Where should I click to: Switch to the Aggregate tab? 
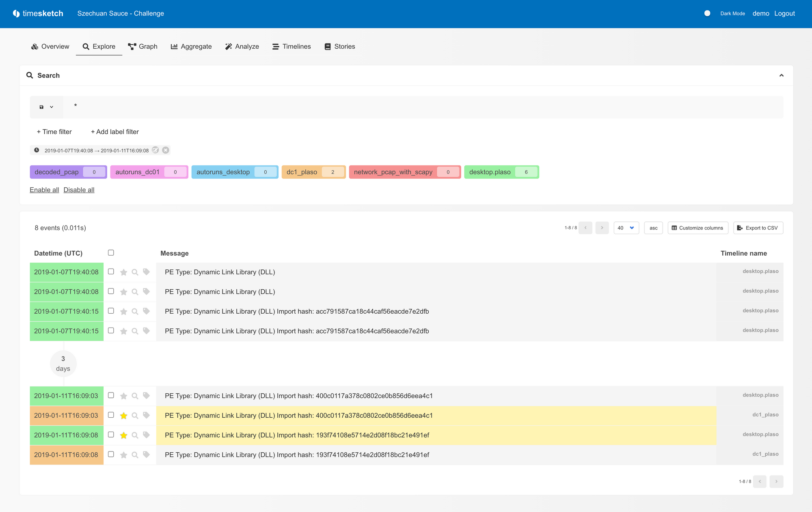[x=191, y=47]
